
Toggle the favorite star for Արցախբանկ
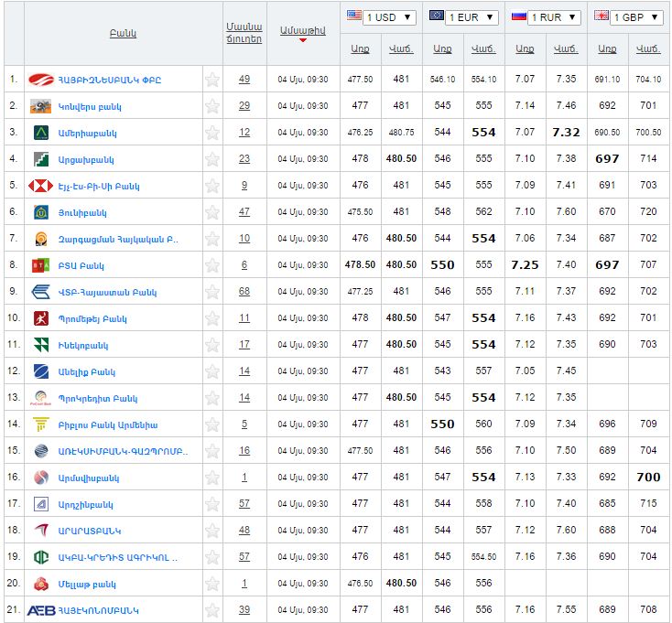(x=212, y=159)
